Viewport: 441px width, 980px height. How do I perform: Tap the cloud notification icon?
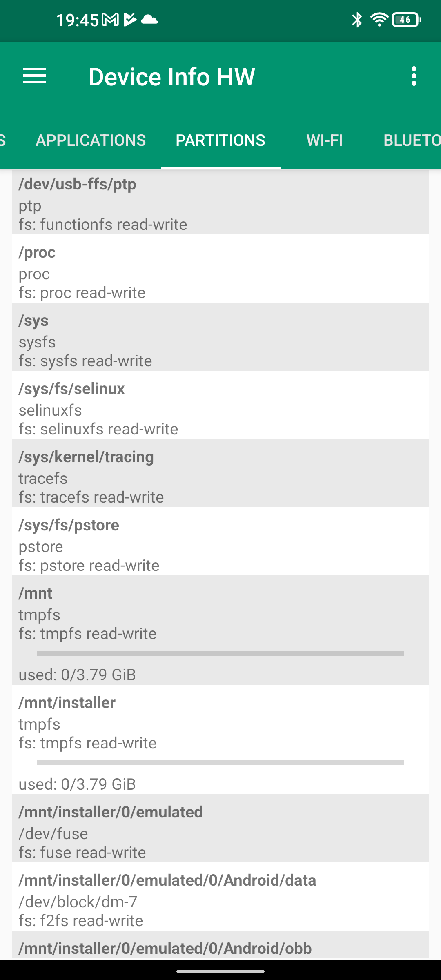point(149,20)
